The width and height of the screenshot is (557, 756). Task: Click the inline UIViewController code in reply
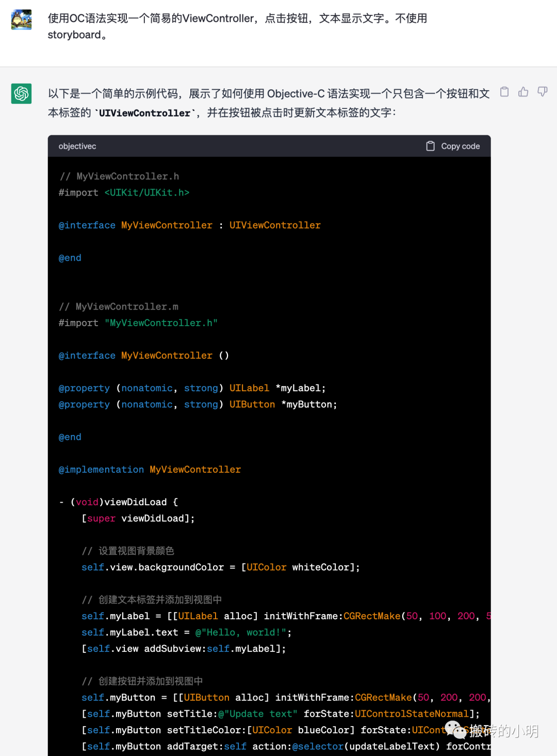click(144, 113)
